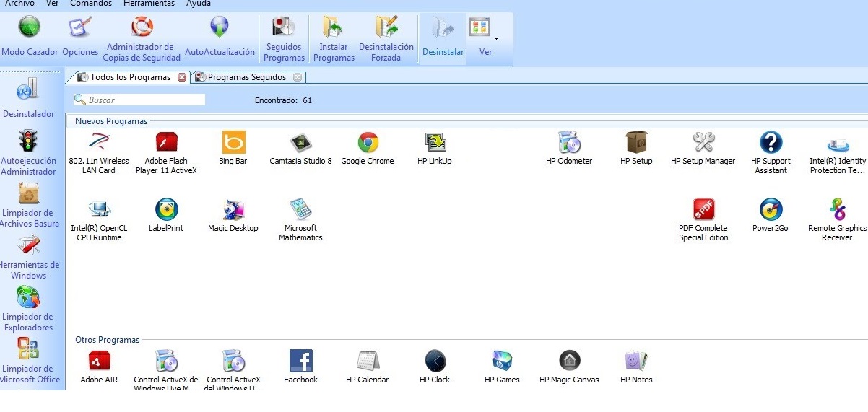Open Limpiador de Microsoft Office
The width and height of the screenshot is (868, 412).
pyautogui.click(x=29, y=361)
